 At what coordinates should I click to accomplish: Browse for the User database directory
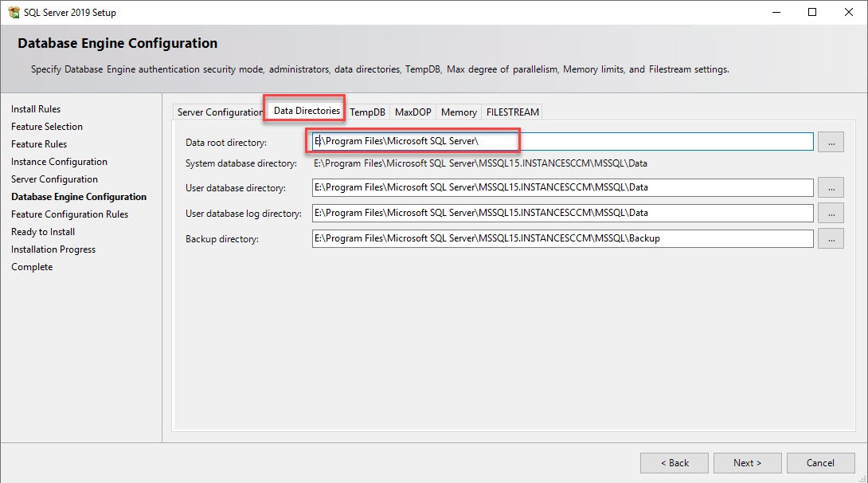(831, 187)
